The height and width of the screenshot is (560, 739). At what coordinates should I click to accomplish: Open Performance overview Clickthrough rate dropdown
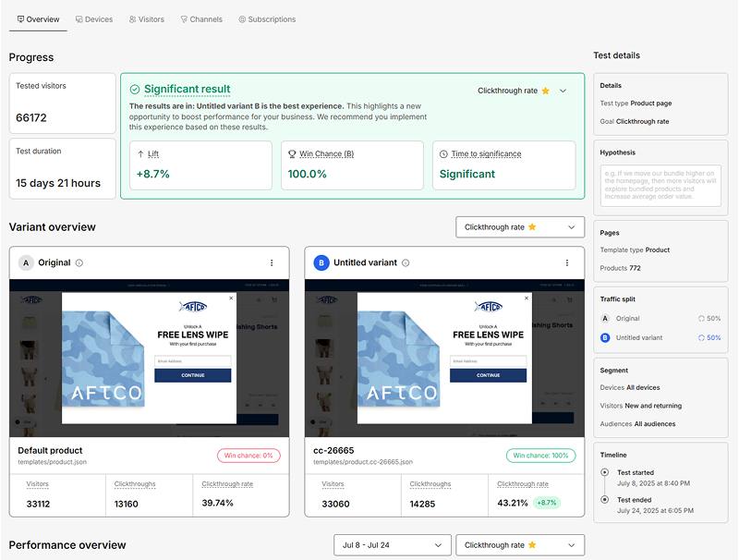[x=520, y=545]
